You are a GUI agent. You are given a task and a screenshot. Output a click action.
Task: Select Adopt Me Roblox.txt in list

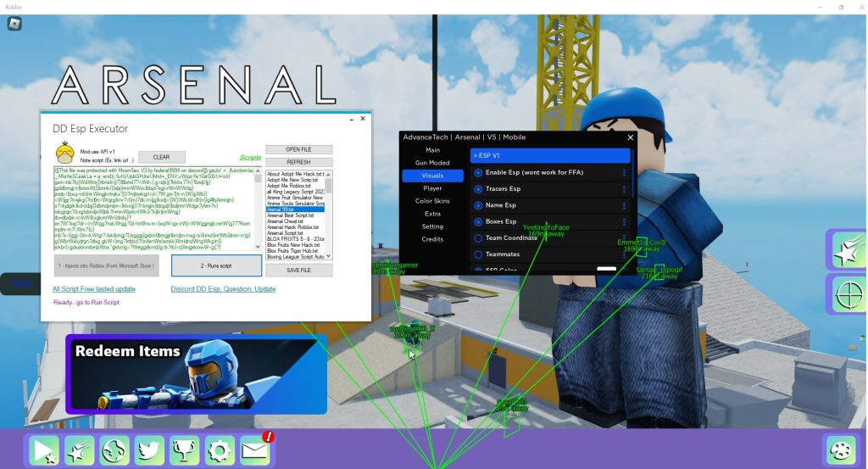294,186
